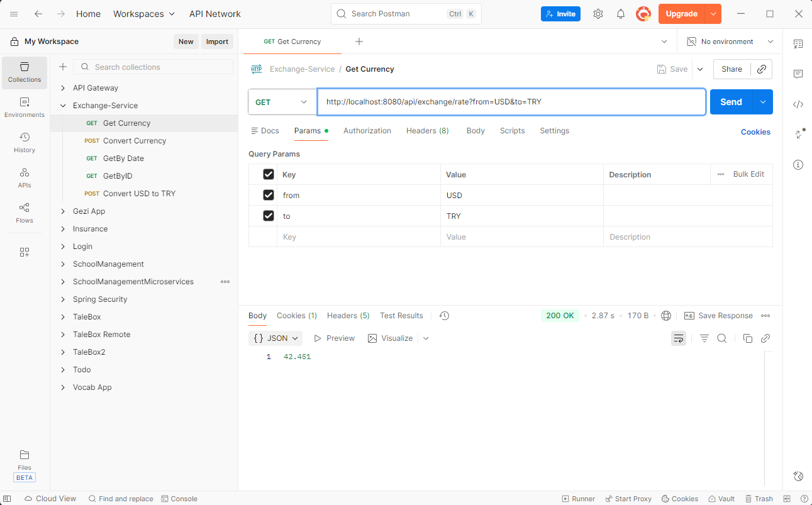Open the Cookies link
Image resolution: width=812 pixels, height=505 pixels.
coord(755,132)
